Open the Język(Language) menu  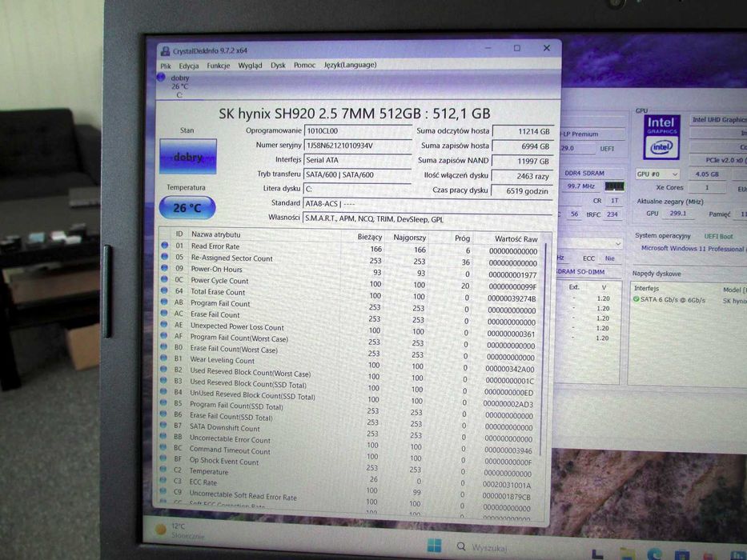click(x=350, y=65)
